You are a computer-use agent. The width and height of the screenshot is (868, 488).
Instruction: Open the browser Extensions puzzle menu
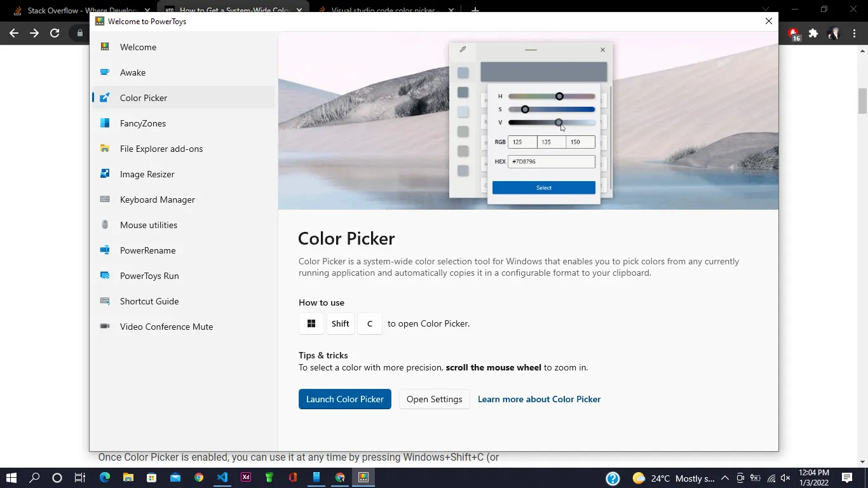tap(813, 34)
